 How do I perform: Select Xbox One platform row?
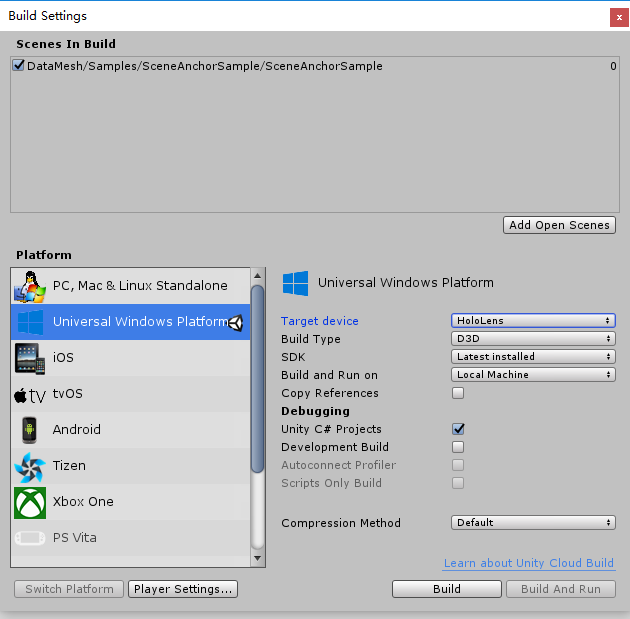click(x=130, y=502)
